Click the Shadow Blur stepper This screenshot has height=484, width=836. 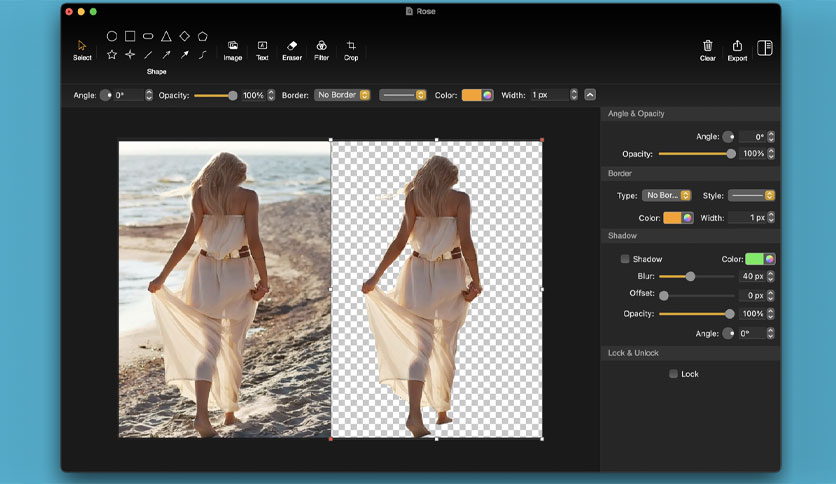[771, 276]
